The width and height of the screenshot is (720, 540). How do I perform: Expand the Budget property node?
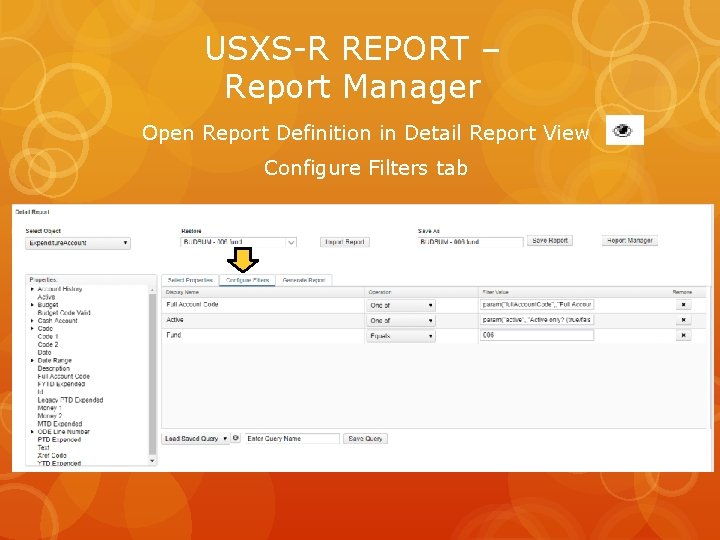point(32,304)
